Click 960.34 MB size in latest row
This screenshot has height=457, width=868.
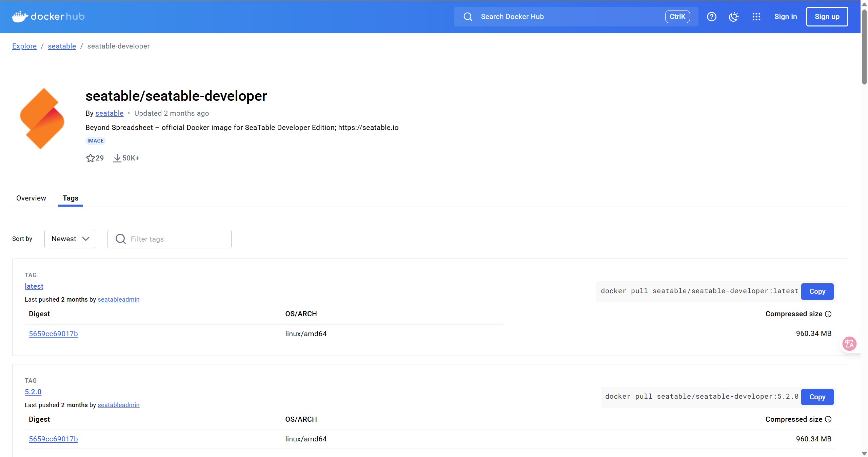pos(814,334)
